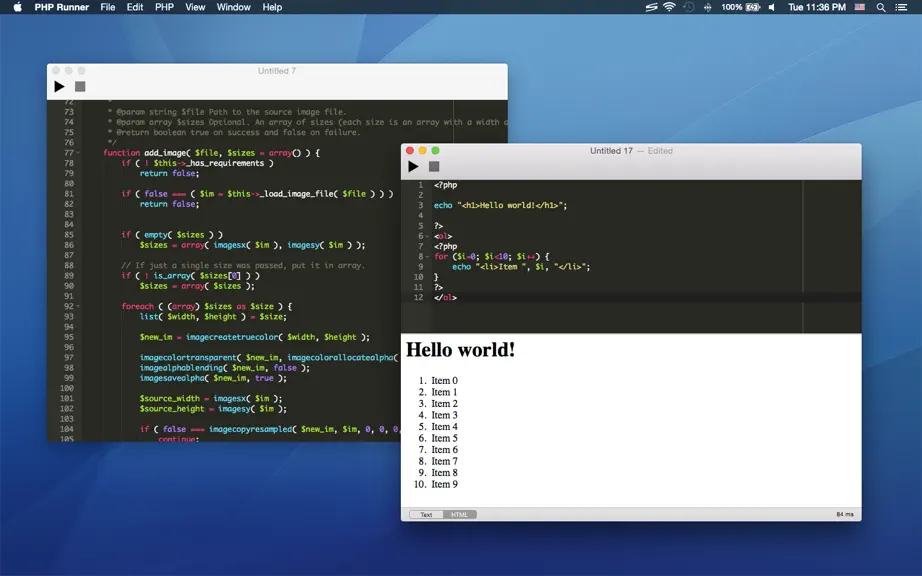922x576 pixels.
Task: Run the script in Untitled 17 window
Action: pos(413,167)
